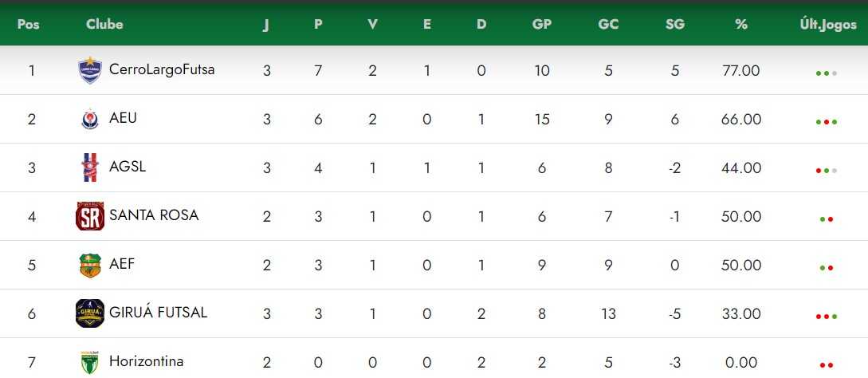868x378 pixels.
Task: Click the GP column header
Action: [x=541, y=25]
